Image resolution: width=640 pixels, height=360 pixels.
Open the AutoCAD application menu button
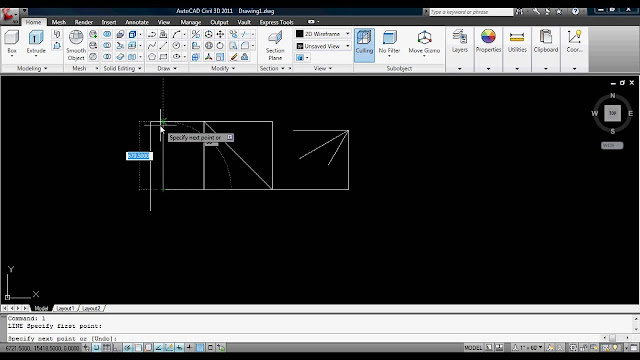[x=9, y=16]
